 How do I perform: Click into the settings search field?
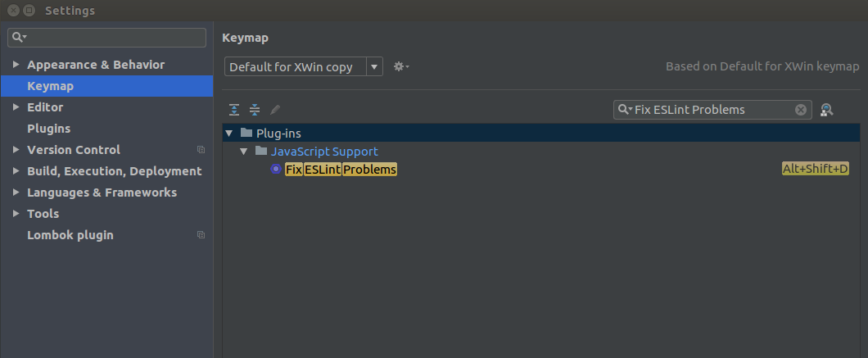coord(115,38)
